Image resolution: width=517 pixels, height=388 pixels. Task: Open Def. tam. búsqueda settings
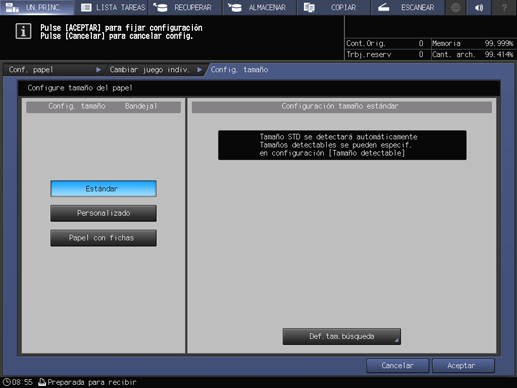[342, 336]
